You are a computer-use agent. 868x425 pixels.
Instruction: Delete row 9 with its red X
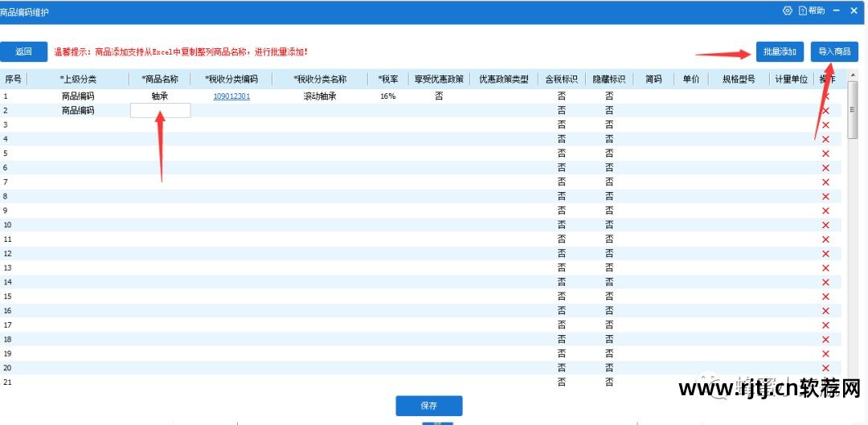(825, 210)
